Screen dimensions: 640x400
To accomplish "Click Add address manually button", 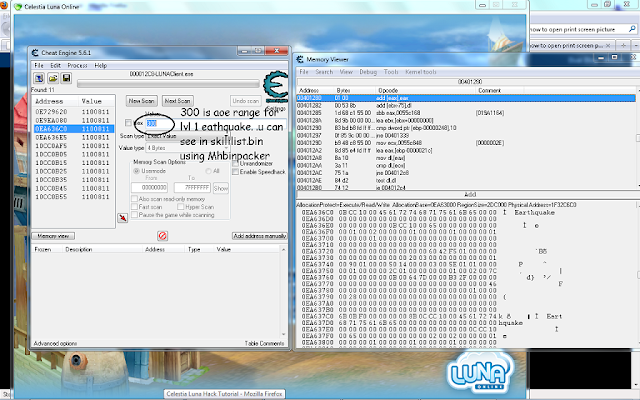I will pyautogui.click(x=260, y=236).
